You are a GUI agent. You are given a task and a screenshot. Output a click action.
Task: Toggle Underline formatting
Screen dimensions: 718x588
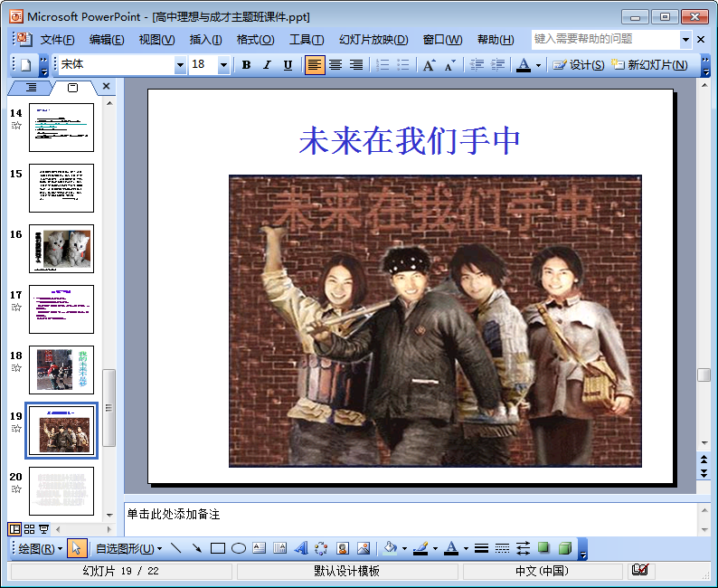click(288, 65)
